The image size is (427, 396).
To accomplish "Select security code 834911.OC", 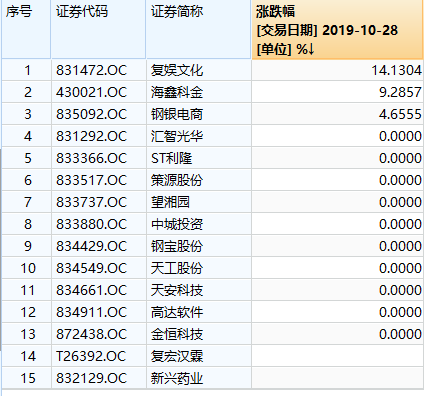I will 92,312.
